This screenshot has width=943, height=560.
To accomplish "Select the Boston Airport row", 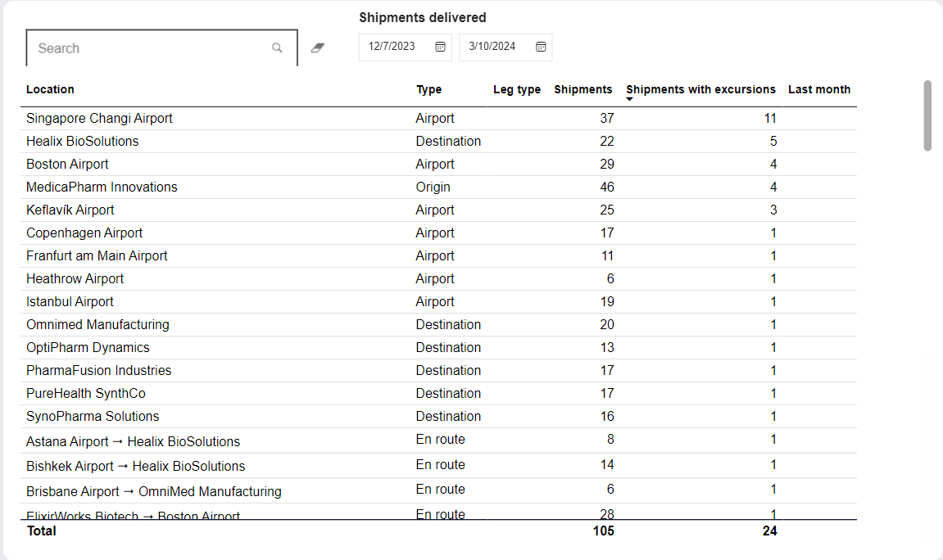I will point(438,164).
